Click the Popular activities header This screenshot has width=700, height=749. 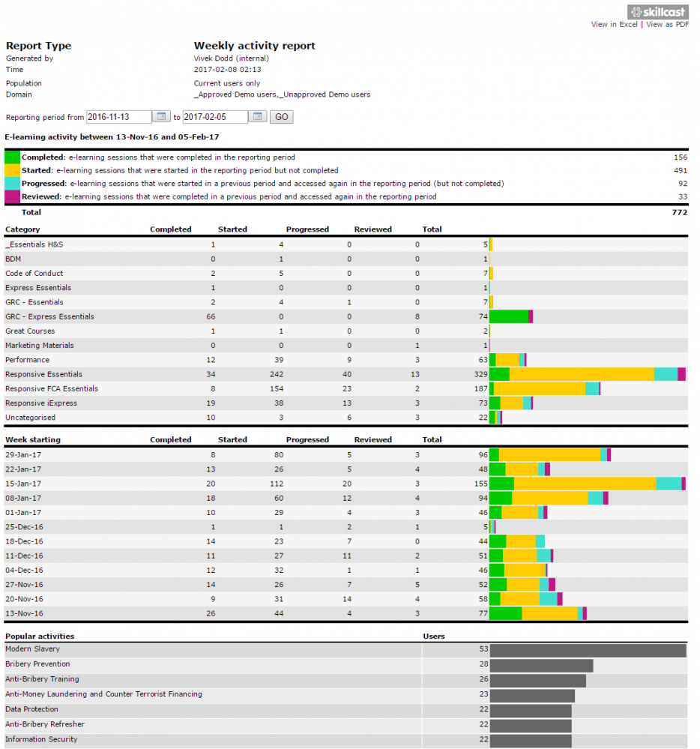40,637
